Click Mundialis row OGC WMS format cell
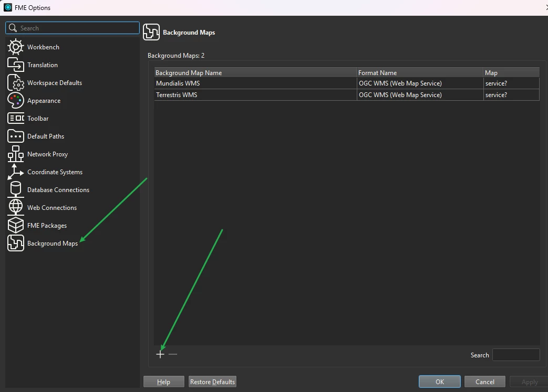This screenshot has height=392, width=548. (420, 83)
